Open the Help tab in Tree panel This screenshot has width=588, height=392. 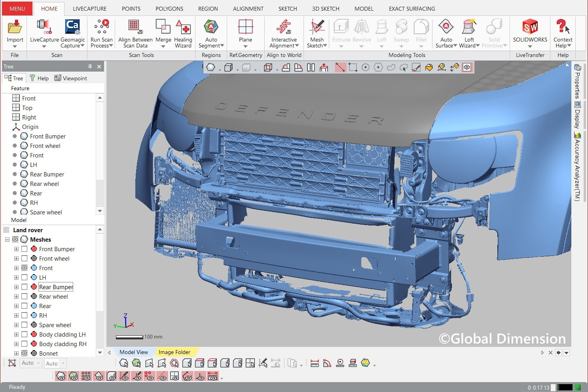[x=39, y=78]
